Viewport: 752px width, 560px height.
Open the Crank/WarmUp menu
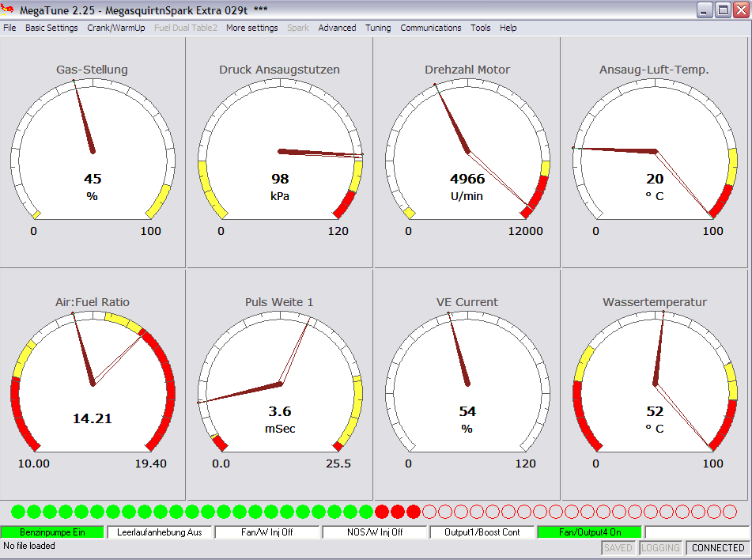click(116, 28)
